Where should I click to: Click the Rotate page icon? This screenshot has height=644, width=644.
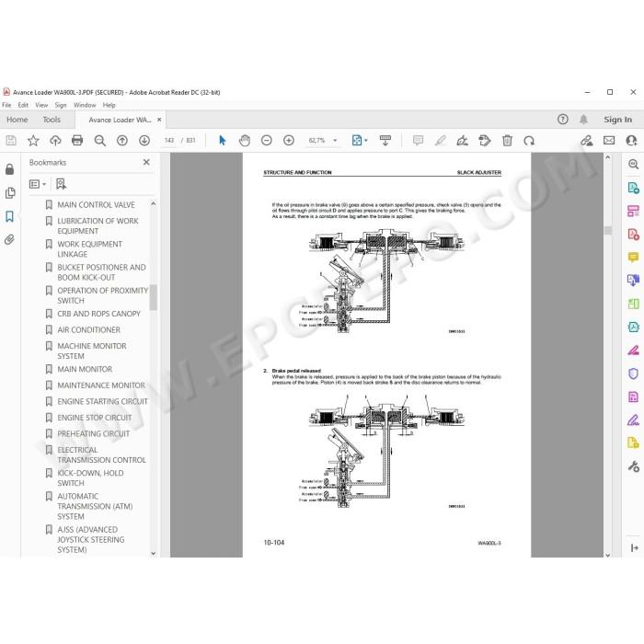pyautogui.click(x=529, y=141)
